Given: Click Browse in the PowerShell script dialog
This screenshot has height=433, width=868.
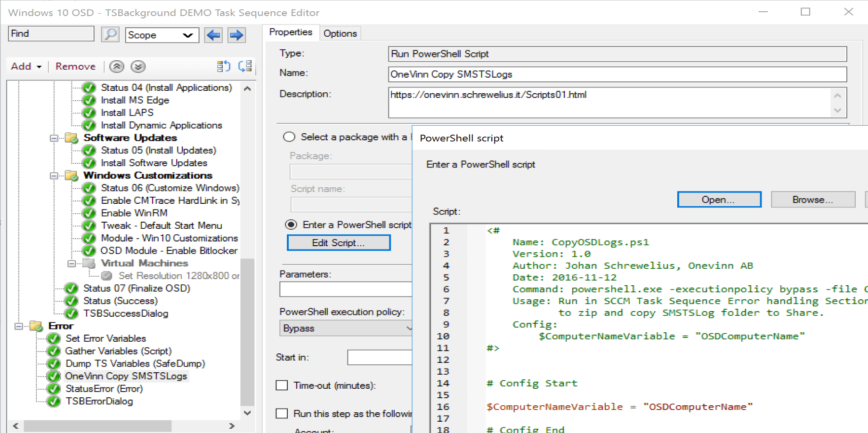Looking at the screenshot, I should pos(812,199).
